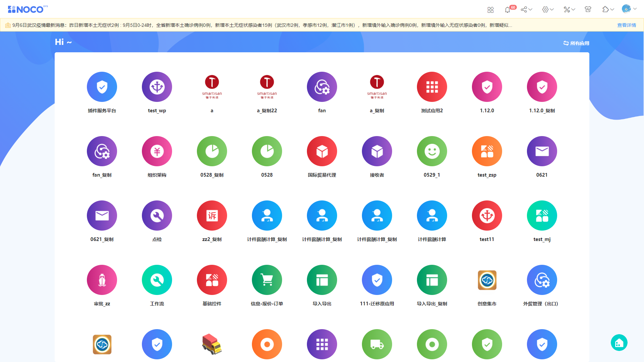Viewport: 644px width, 362px height.
Task: Launch the 0529_1 smiley app
Action: tap(432, 151)
